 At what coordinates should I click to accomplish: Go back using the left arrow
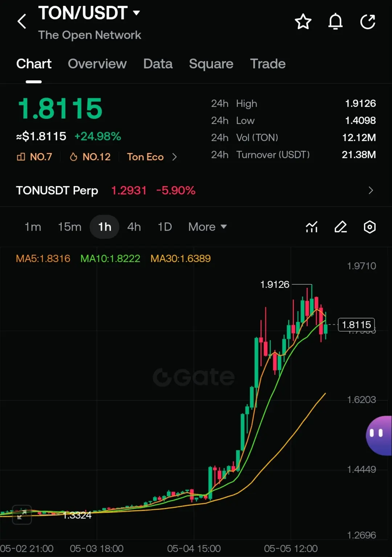[22, 21]
